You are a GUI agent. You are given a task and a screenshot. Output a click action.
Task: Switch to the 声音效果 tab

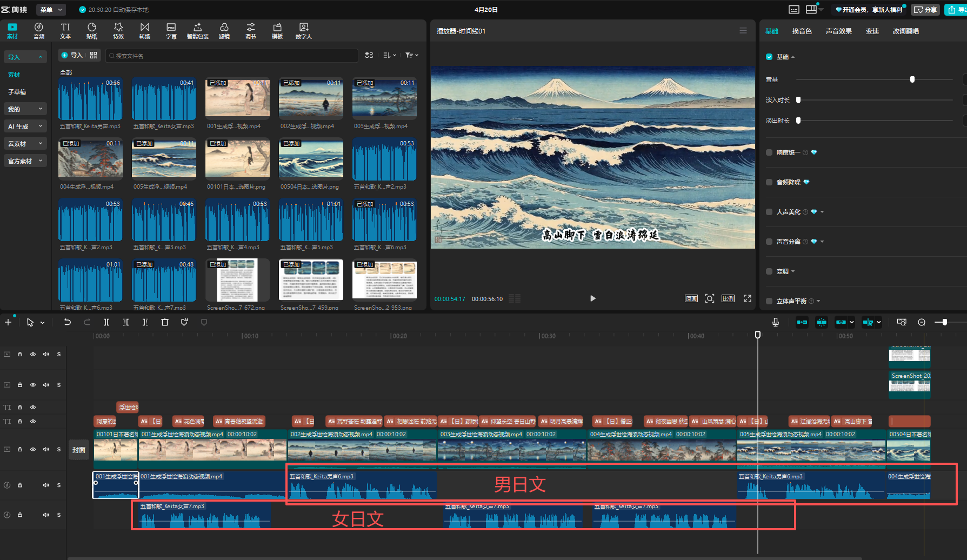838,31
